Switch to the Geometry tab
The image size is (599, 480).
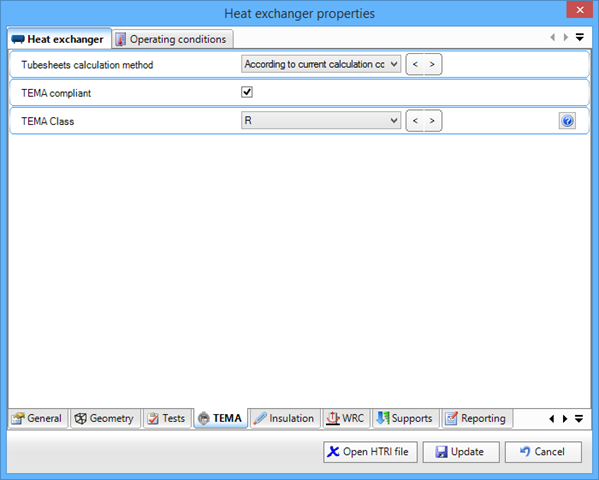coord(104,418)
